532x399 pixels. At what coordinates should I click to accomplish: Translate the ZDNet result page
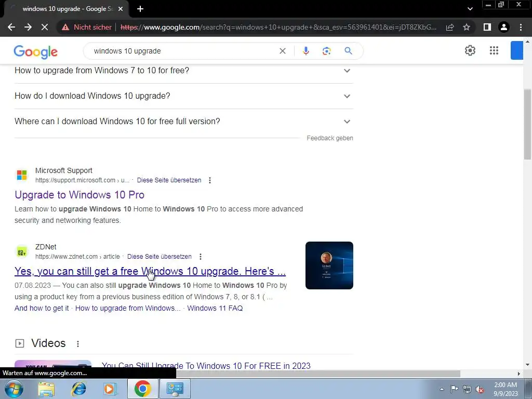(x=159, y=257)
